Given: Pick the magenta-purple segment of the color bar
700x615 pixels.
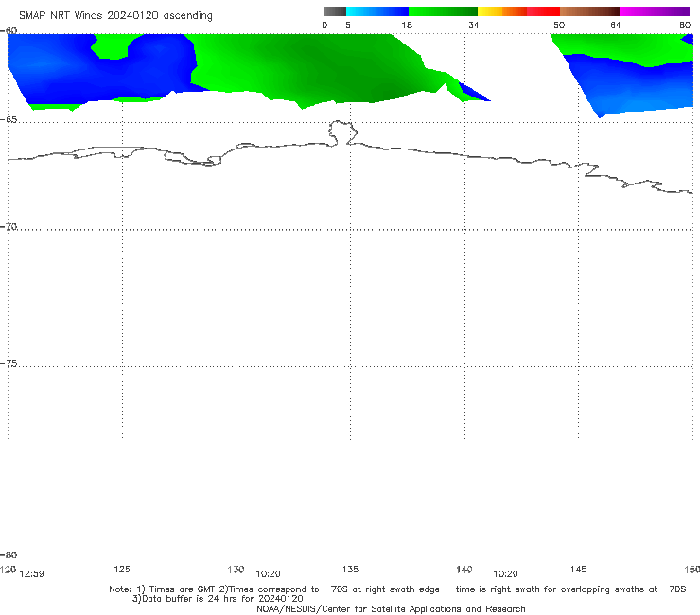Looking at the screenshot, I should point(655,11).
